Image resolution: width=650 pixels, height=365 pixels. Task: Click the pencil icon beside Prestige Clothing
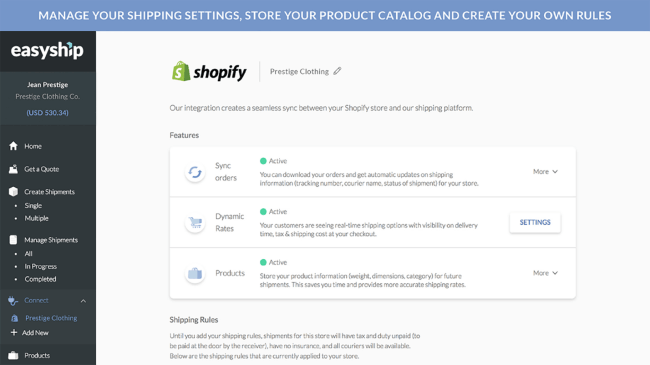337,71
